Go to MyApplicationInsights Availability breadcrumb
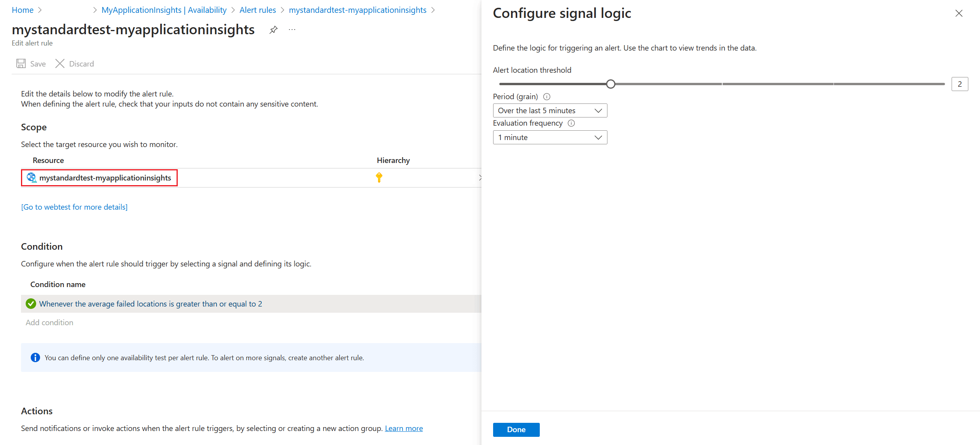Image resolution: width=980 pixels, height=445 pixels. click(164, 10)
